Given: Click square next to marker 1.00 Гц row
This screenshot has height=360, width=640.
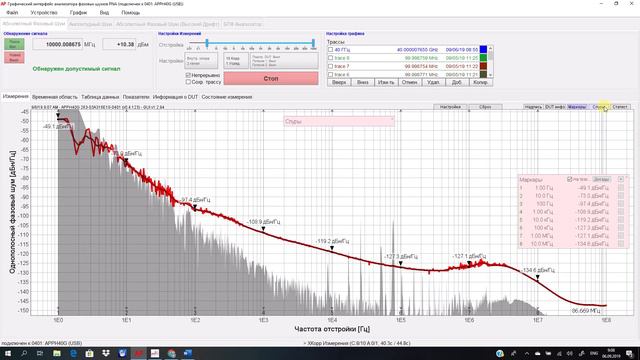Looking at the screenshot, I should coord(621,188).
